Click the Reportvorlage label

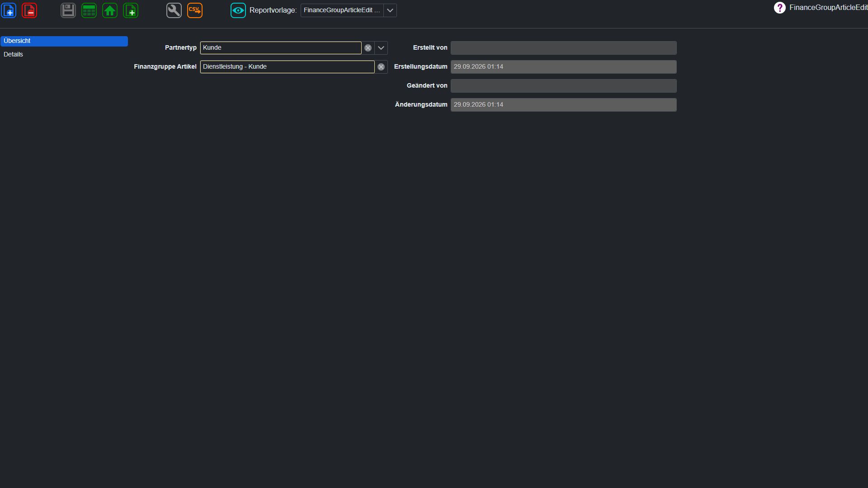coord(273,10)
